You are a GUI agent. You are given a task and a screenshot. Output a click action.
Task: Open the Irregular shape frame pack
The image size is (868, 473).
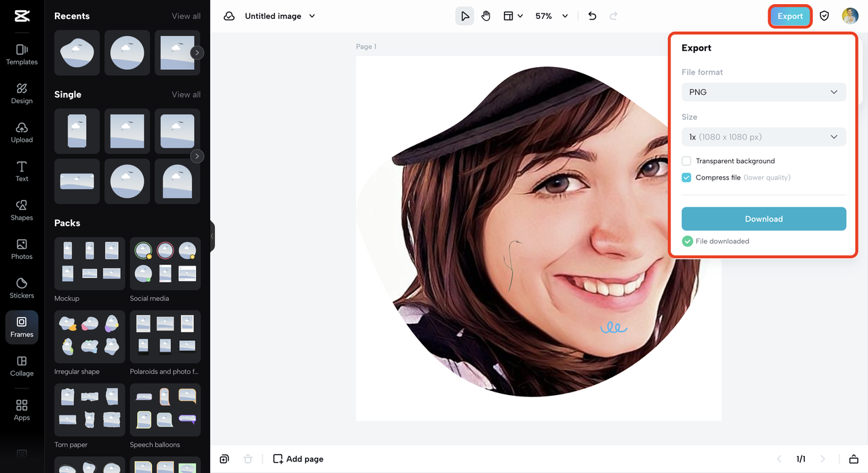coord(90,337)
